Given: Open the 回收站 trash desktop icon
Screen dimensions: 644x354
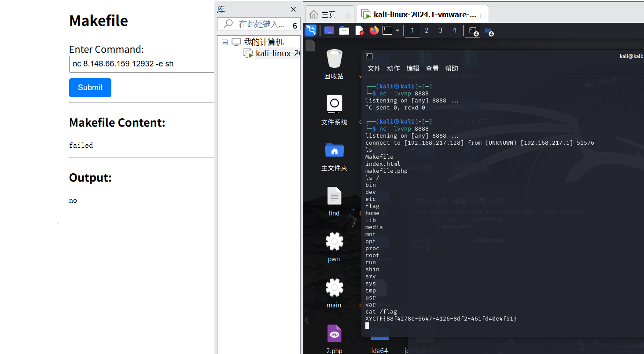Looking at the screenshot, I should point(334,64).
